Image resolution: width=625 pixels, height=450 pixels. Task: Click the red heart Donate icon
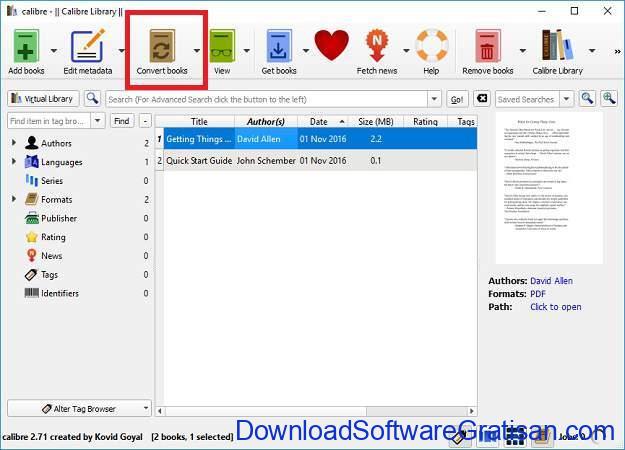tap(331, 45)
